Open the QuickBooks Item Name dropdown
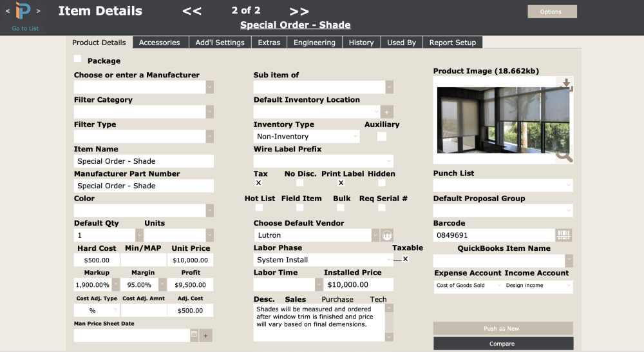This screenshot has height=352, width=644. pyautogui.click(x=569, y=260)
